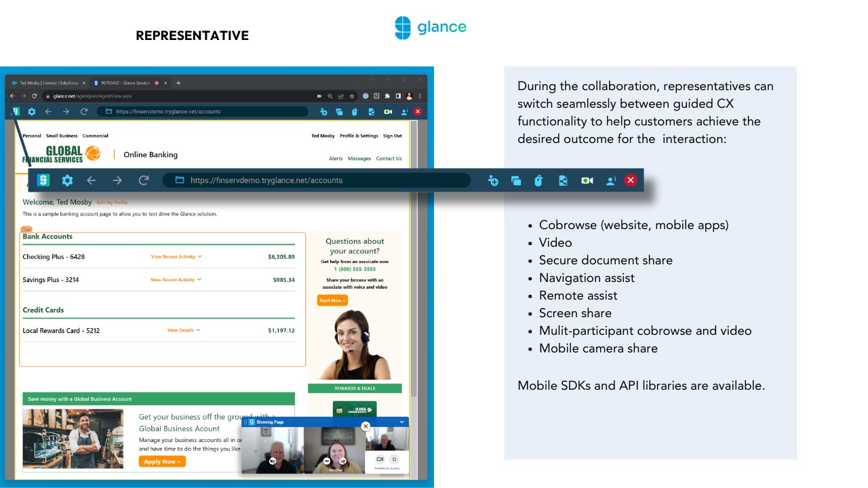Viewport: 868px width, 488px height.
Task: Open document share icon in enlarged toolbar
Action: click(x=563, y=180)
